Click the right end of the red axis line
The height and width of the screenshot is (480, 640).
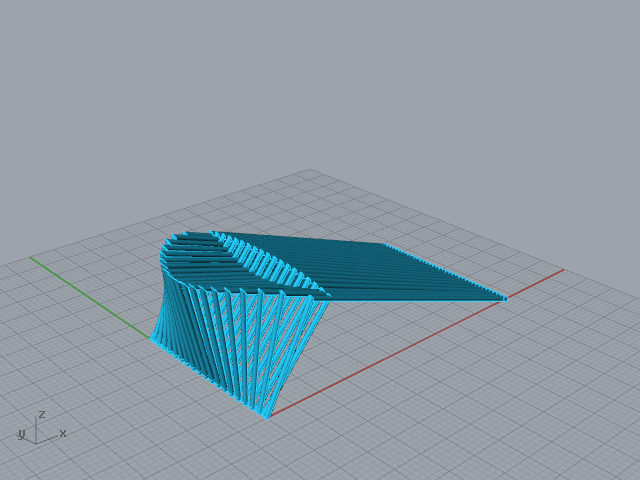(562, 270)
